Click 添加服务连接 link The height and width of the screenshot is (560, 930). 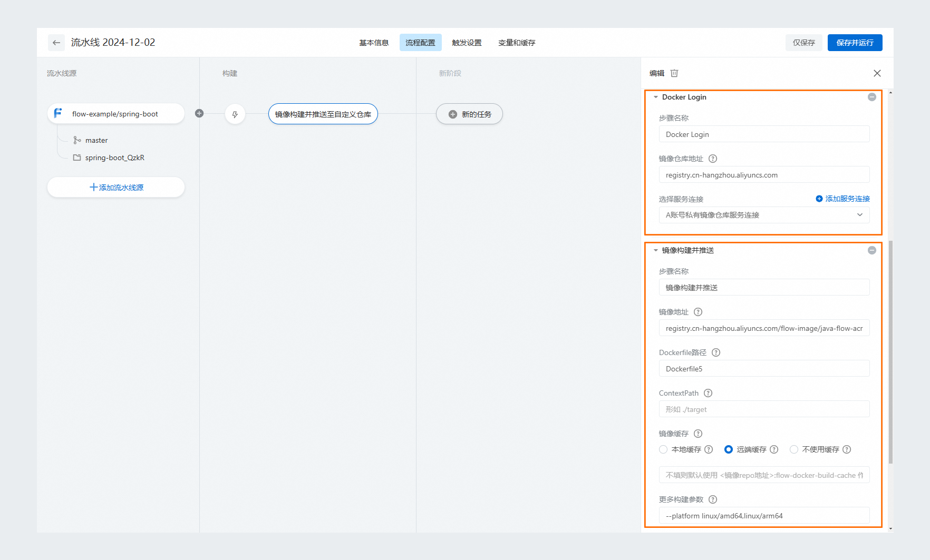(x=843, y=199)
